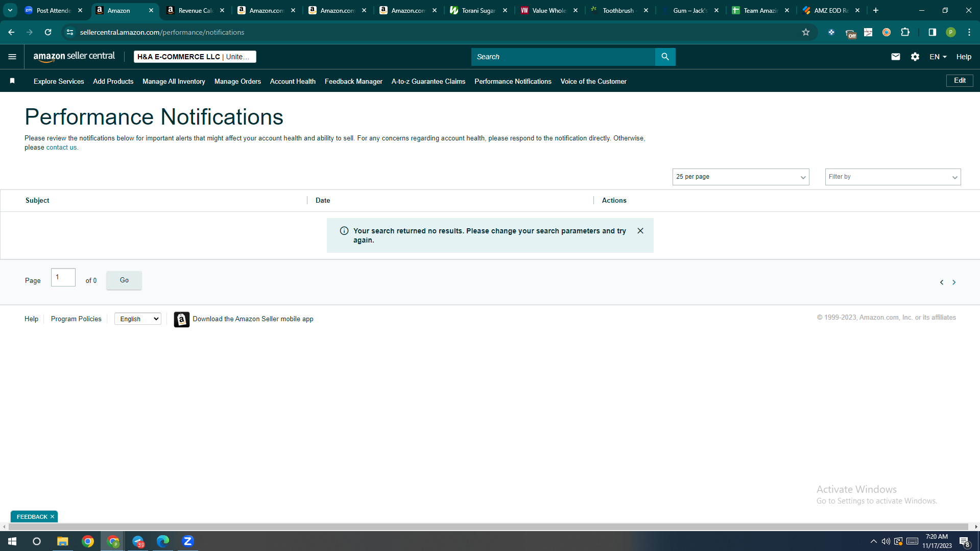Image resolution: width=980 pixels, height=551 pixels.
Task: Click the page number input box
Action: 63,277
